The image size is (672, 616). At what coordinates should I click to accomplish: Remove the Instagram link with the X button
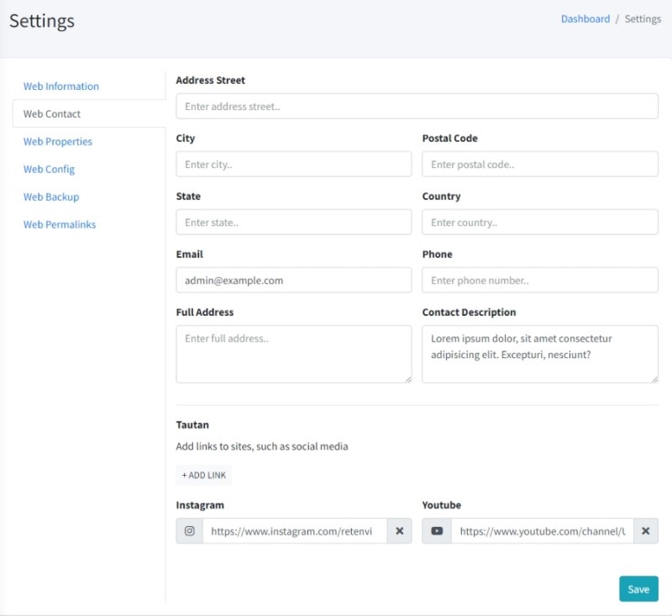399,531
